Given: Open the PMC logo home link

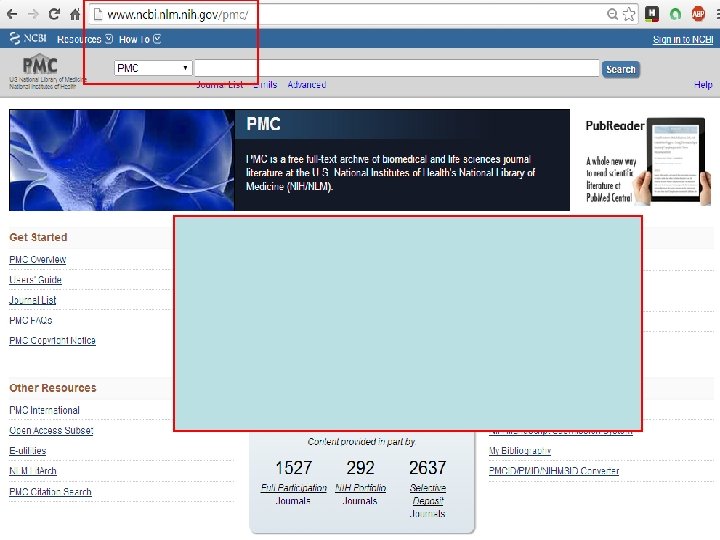Looking at the screenshot, I should click(x=40, y=66).
